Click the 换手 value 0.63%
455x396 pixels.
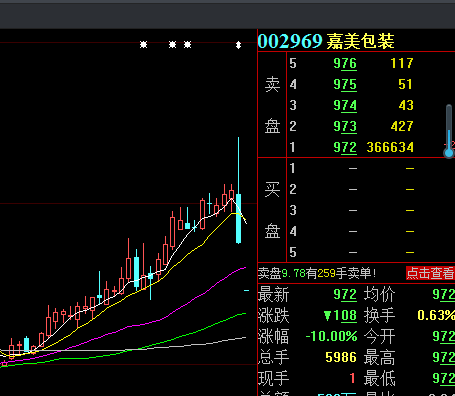pos(436,315)
